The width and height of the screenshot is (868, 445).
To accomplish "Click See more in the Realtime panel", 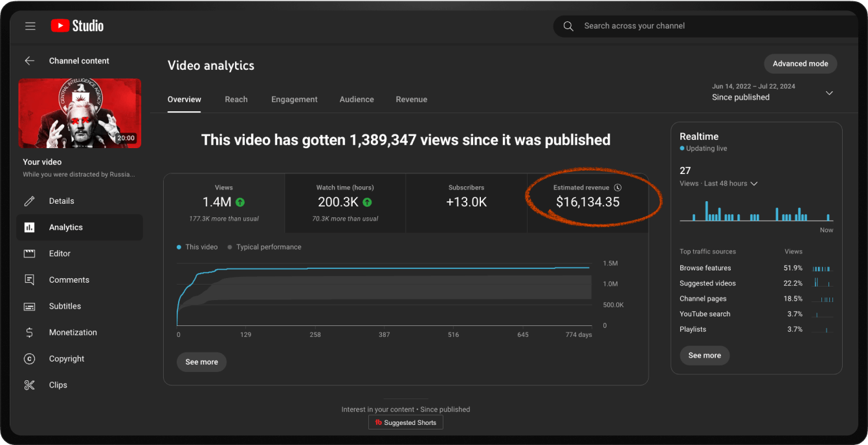I will point(704,356).
